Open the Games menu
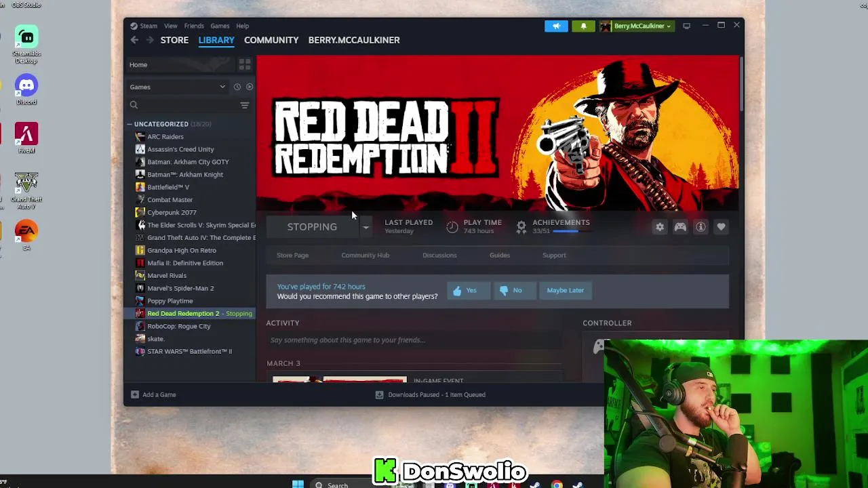The height and width of the screenshot is (488, 868). [220, 26]
